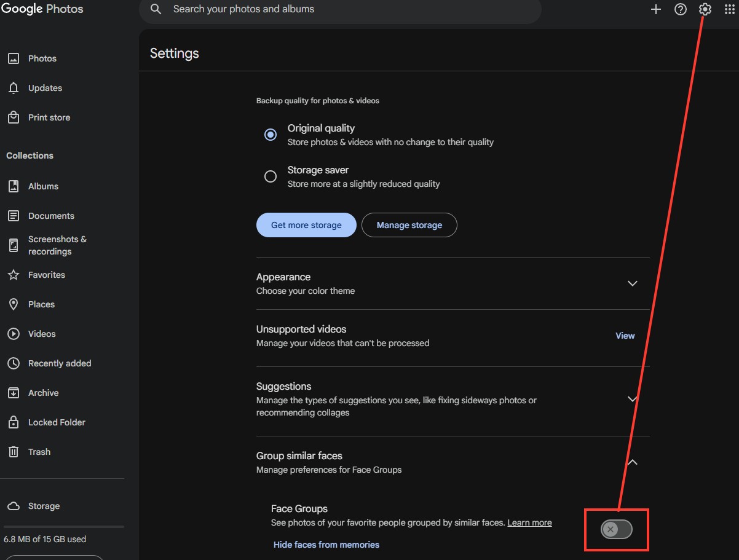Open the Learn more link
This screenshot has width=739, height=560.
click(x=529, y=523)
